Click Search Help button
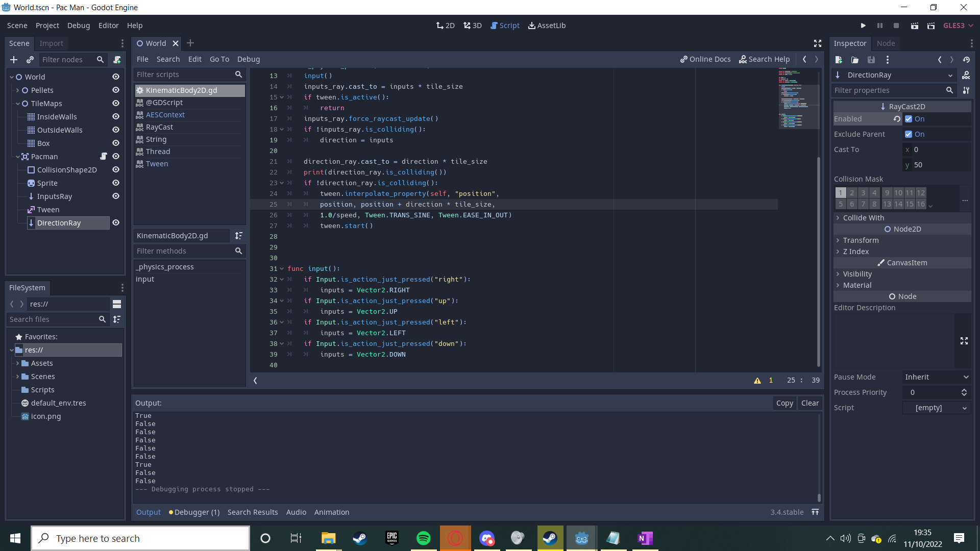This screenshot has width=980, height=551. pyautogui.click(x=765, y=59)
